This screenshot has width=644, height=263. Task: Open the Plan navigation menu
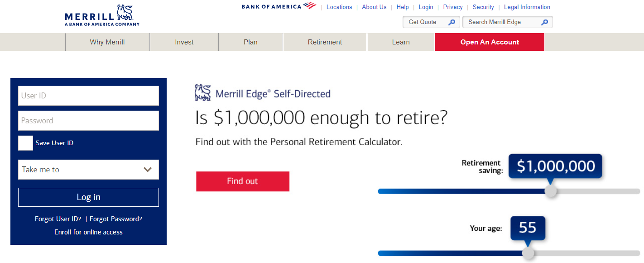(250, 42)
